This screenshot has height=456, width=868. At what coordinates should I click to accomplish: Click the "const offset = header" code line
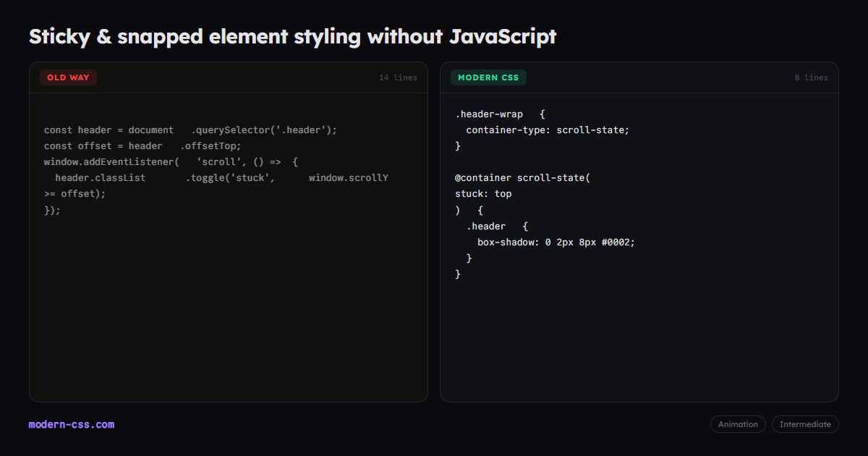pos(142,146)
